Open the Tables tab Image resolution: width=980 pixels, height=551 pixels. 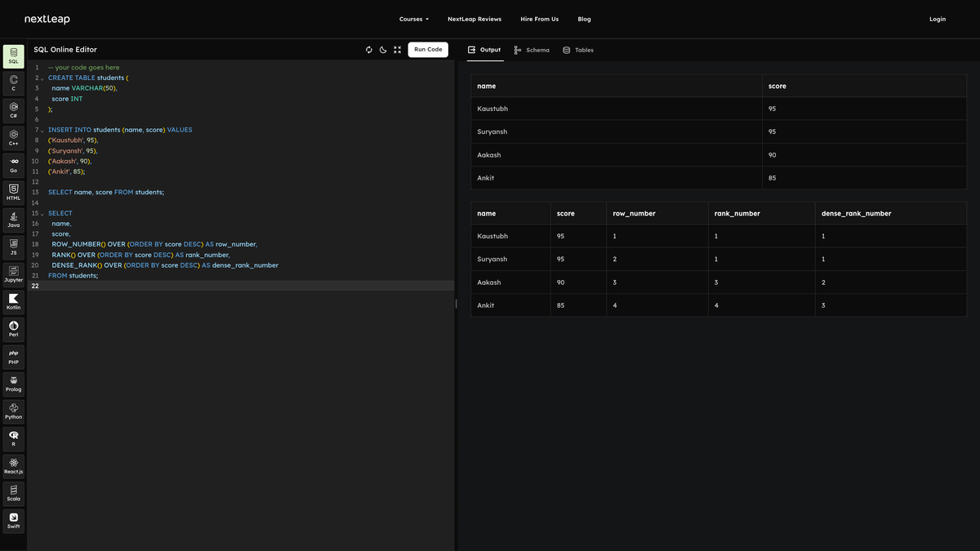click(578, 50)
